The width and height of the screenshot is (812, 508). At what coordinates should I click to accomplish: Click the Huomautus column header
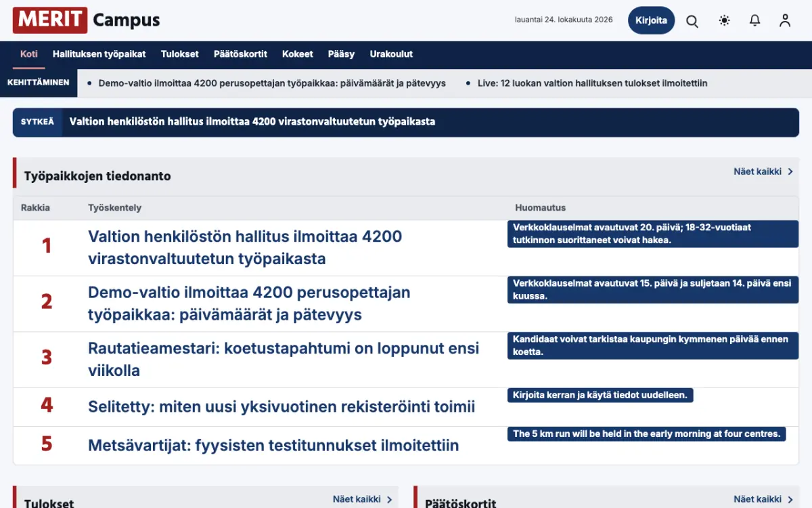coord(540,208)
